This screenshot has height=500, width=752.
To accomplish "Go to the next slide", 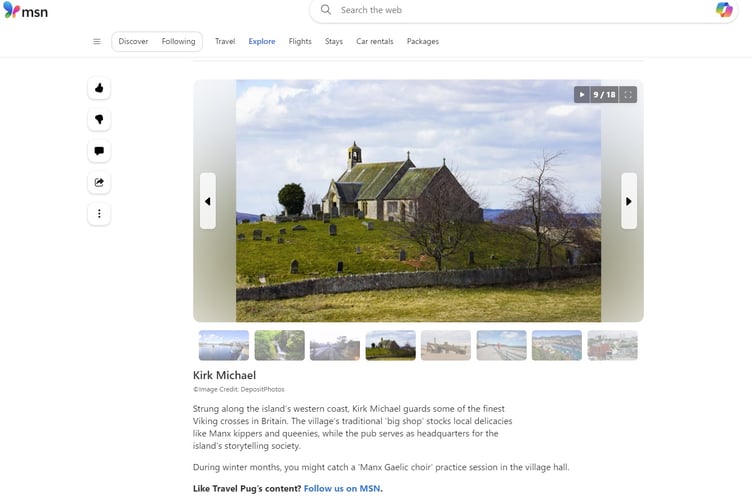I will tap(629, 201).
